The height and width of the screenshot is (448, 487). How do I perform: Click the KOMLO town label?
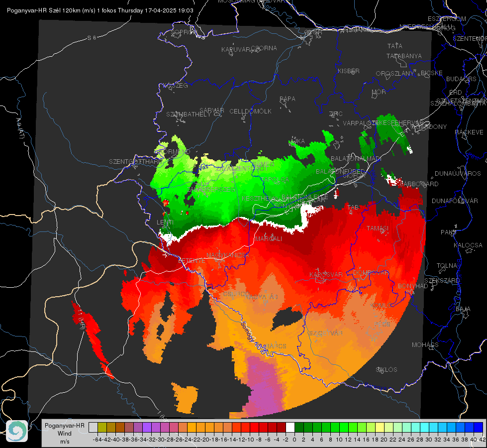coord(381,306)
